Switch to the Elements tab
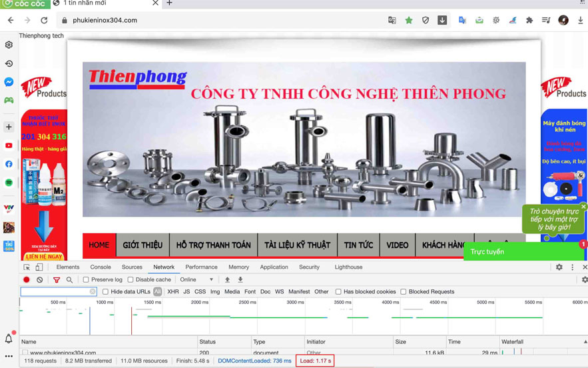Screen dimensions: 588x368 [68, 267]
